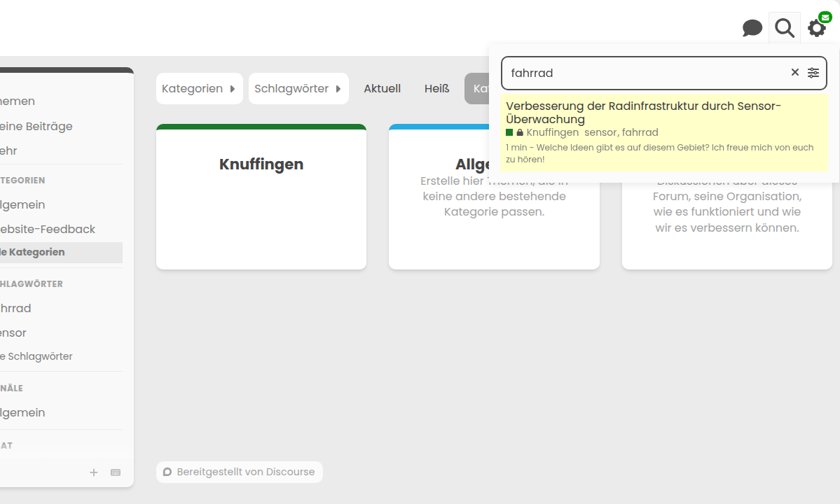Click the plus icon in sidebar footer
Screen dimensions: 840x504
[94, 472]
